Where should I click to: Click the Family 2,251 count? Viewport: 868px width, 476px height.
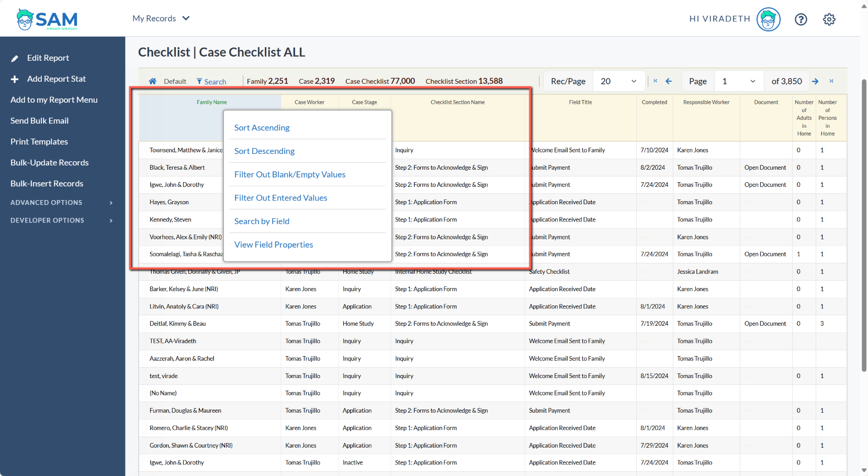[267, 81]
